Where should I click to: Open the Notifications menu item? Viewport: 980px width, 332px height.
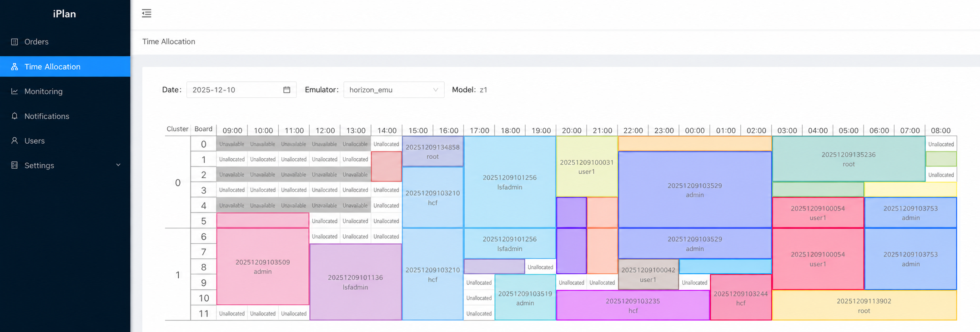coord(65,116)
